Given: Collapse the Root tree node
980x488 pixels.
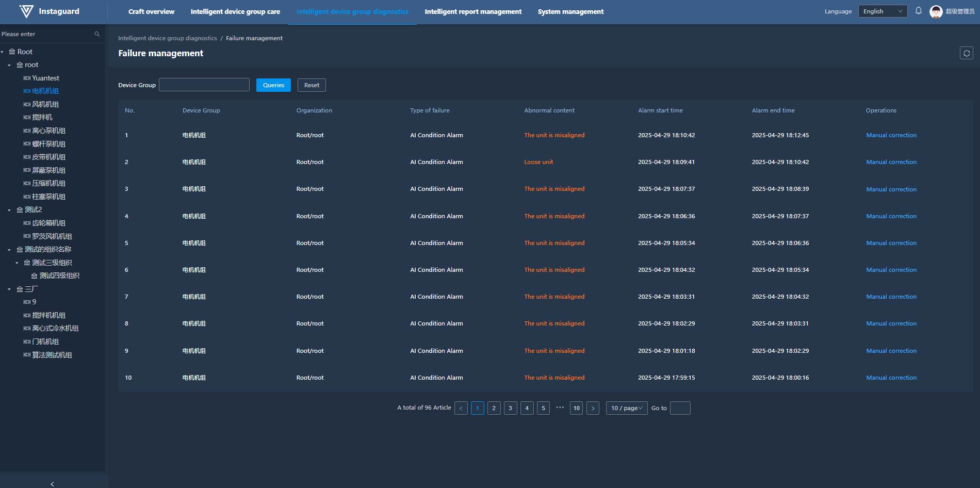Looking at the screenshot, I should pos(3,52).
